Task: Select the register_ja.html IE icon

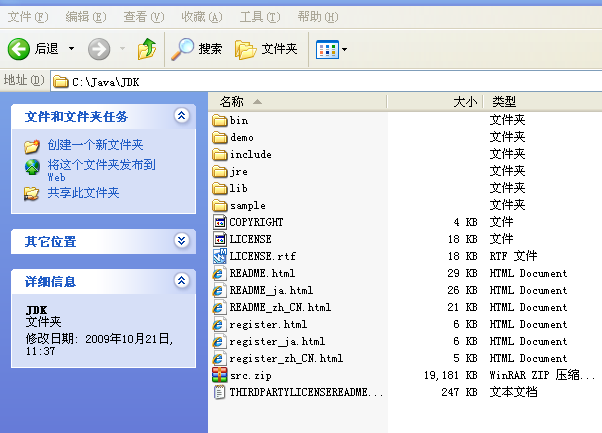Action: coord(218,341)
